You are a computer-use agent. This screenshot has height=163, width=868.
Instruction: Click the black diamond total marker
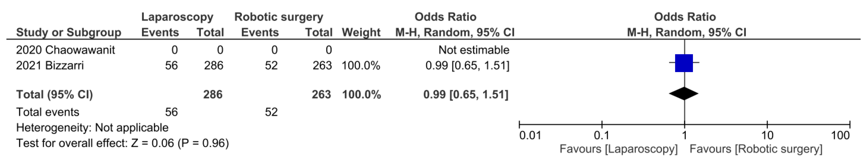tap(684, 94)
